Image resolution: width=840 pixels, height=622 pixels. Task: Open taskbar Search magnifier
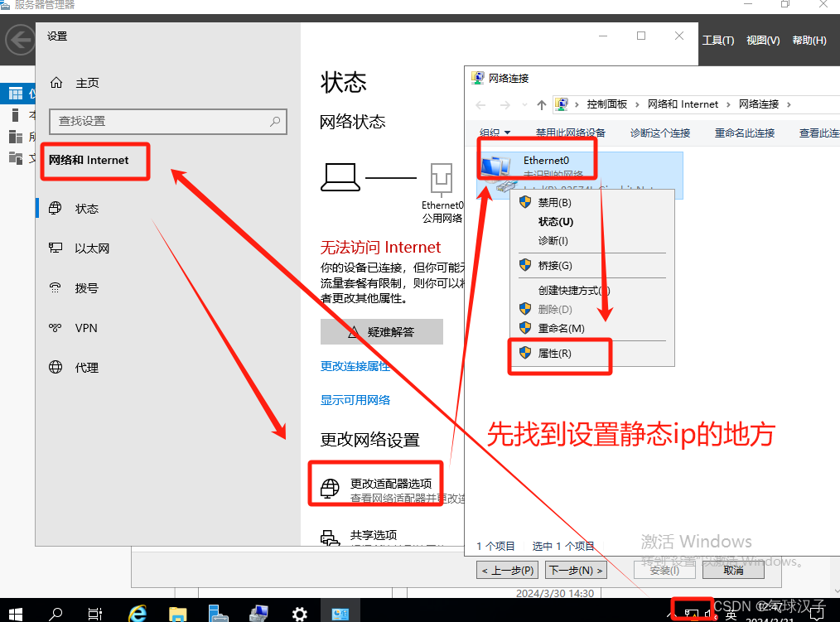pos(56,614)
